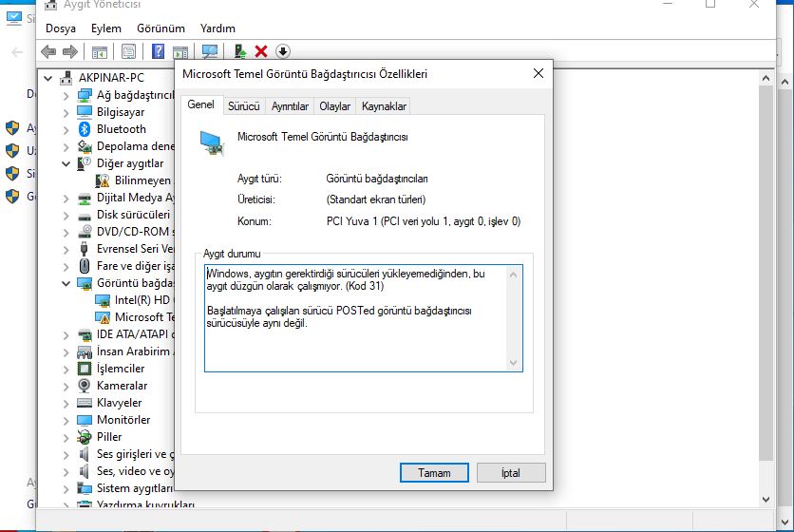
Task: Open the Yardım menu
Action: click(x=217, y=28)
